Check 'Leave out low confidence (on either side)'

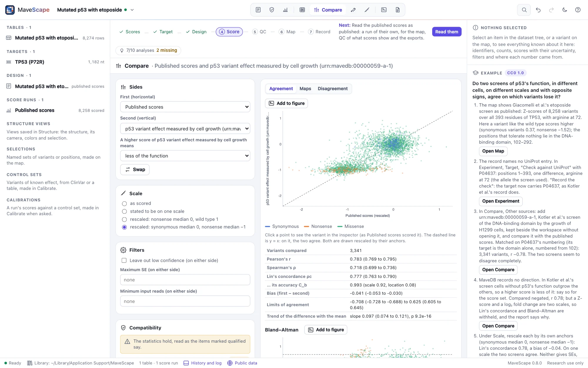click(x=124, y=261)
